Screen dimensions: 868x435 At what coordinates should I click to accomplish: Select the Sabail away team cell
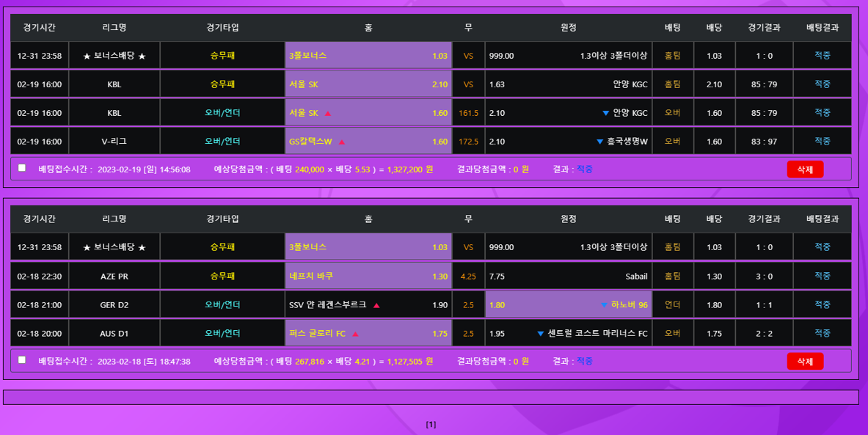(x=568, y=277)
